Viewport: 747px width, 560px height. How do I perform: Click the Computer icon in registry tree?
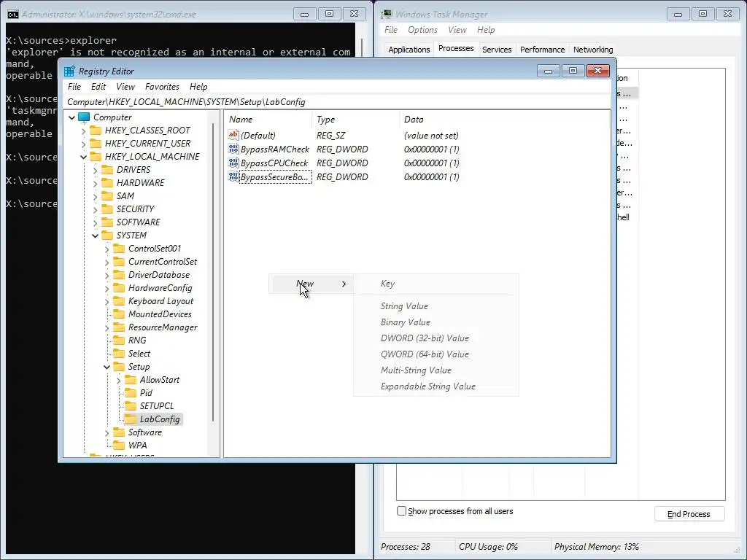tap(84, 117)
